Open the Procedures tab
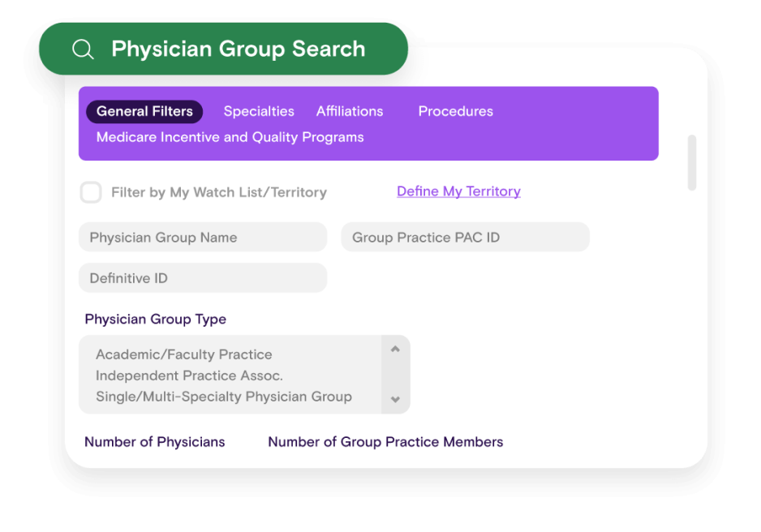The image size is (761, 532). point(455,112)
